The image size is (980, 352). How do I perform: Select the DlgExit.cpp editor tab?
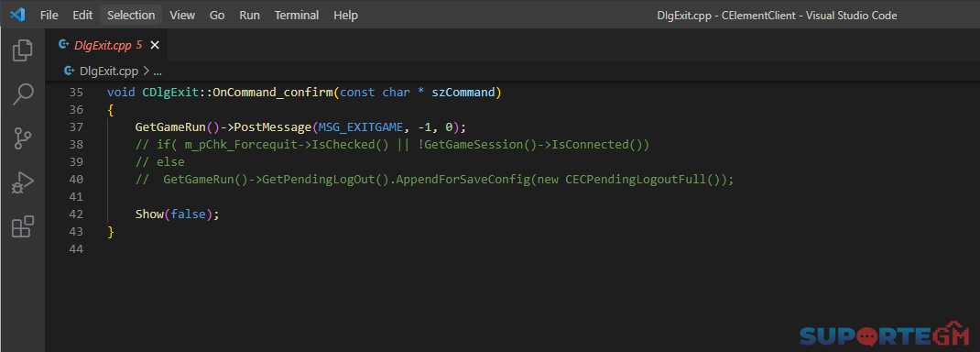(106, 45)
